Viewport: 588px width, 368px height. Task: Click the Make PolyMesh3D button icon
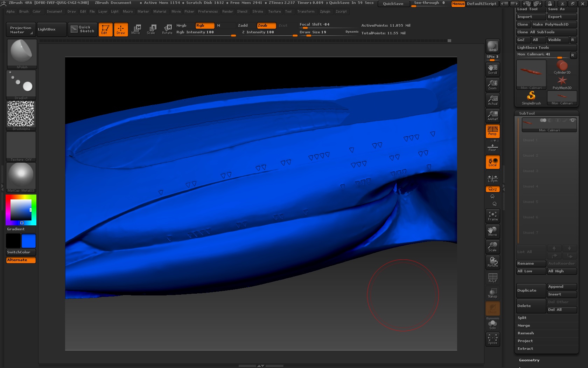(x=551, y=25)
